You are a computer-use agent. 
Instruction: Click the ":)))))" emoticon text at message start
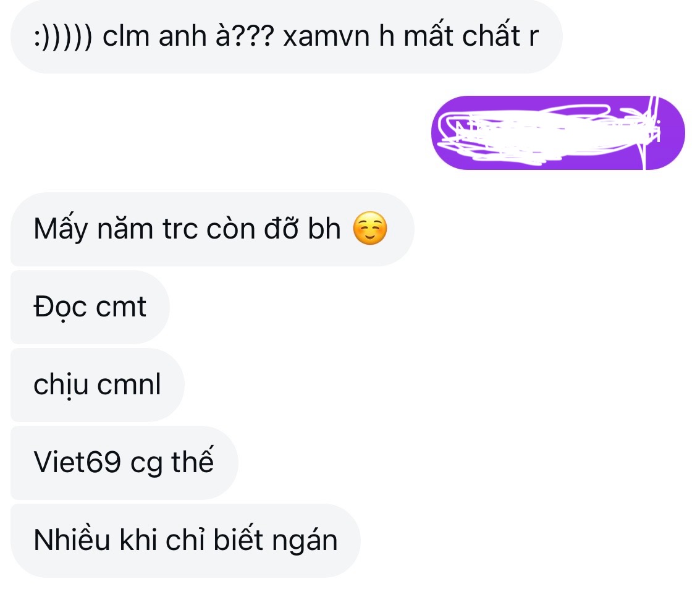[63, 36]
